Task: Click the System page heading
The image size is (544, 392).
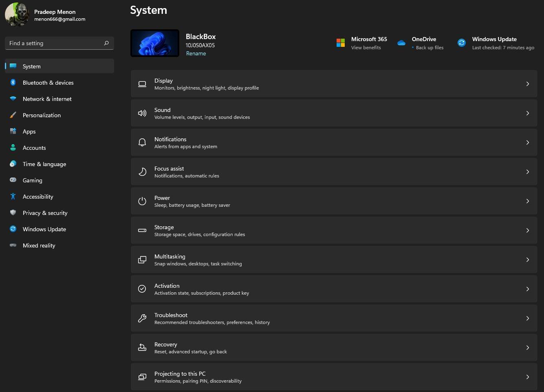Action: pos(149,10)
